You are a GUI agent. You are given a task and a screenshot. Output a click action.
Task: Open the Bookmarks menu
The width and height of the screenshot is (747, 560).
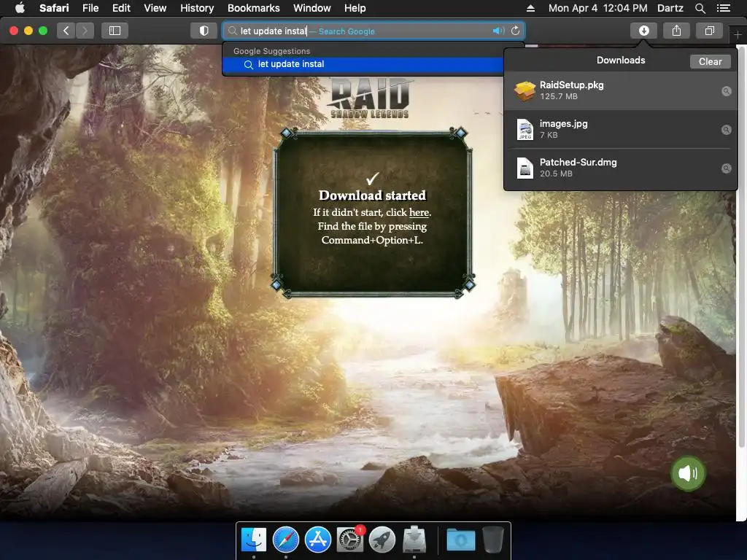pyautogui.click(x=253, y=8)
